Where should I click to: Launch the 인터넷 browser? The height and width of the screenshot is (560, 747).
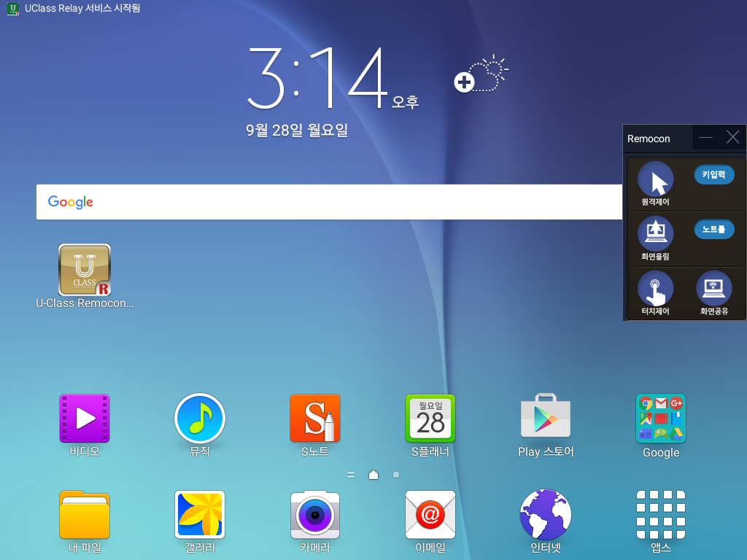(x=546, y=515)
